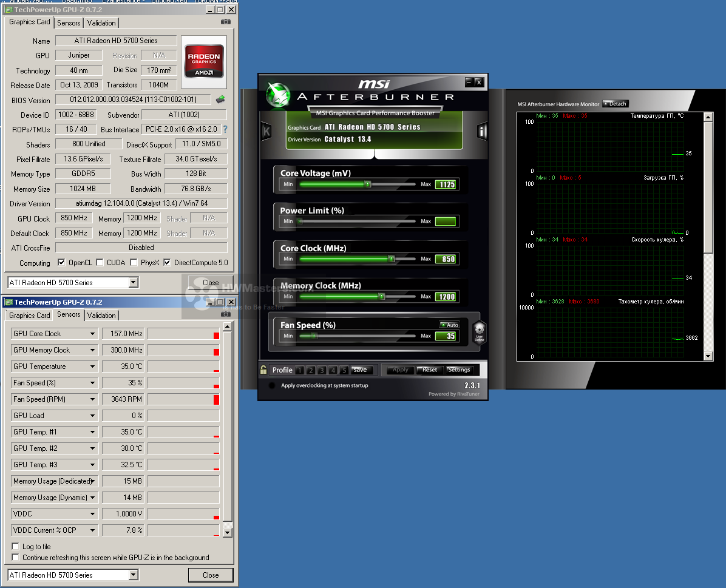
Task: Open the GPU Memory Clock sensor dropdown
Action: click(x=93, y=350)
